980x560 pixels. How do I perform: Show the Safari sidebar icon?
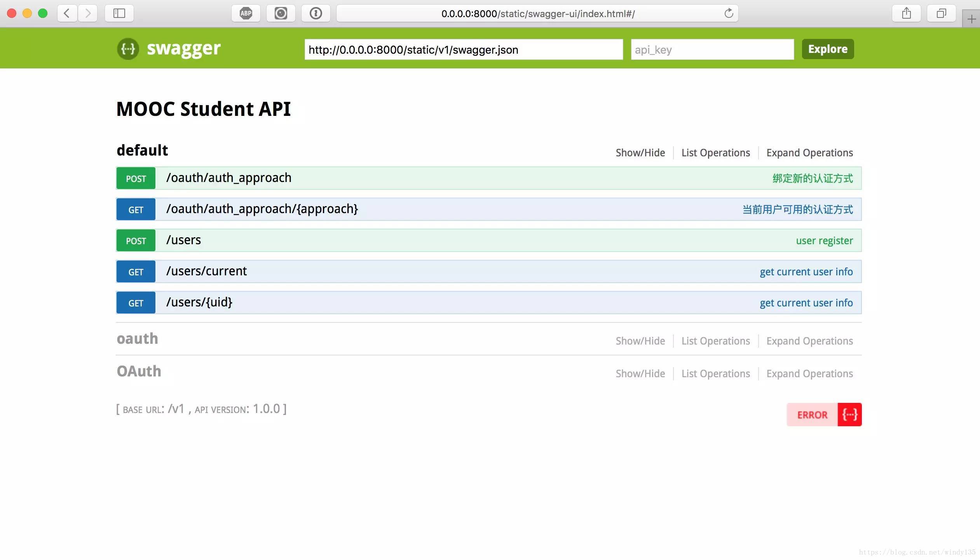pos(119,14)
